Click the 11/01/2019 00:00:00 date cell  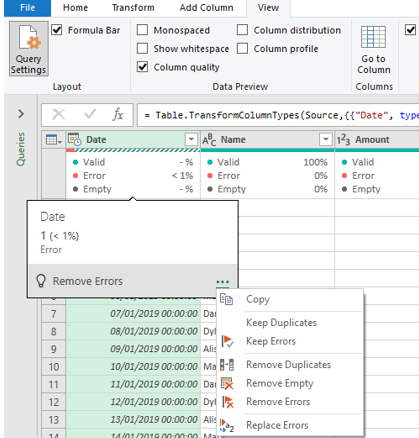pyautogui.click(x=133, y=384)
